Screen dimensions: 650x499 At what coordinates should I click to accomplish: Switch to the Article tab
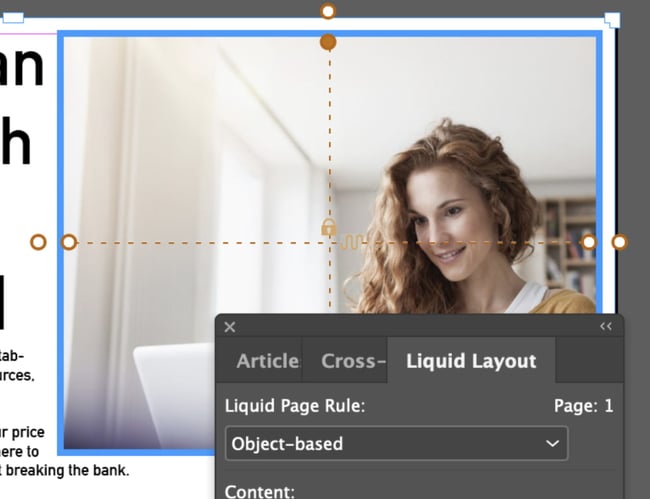[267, 361]
